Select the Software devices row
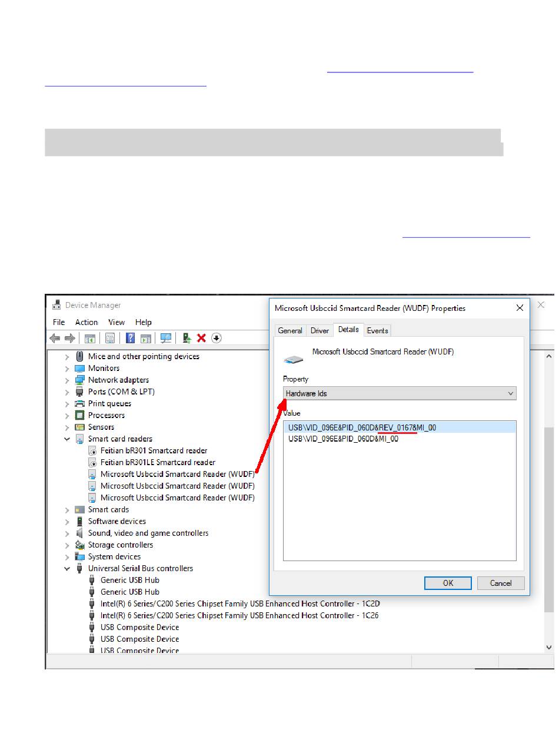Viewport: 559px width, 756px height. [111, 521]
